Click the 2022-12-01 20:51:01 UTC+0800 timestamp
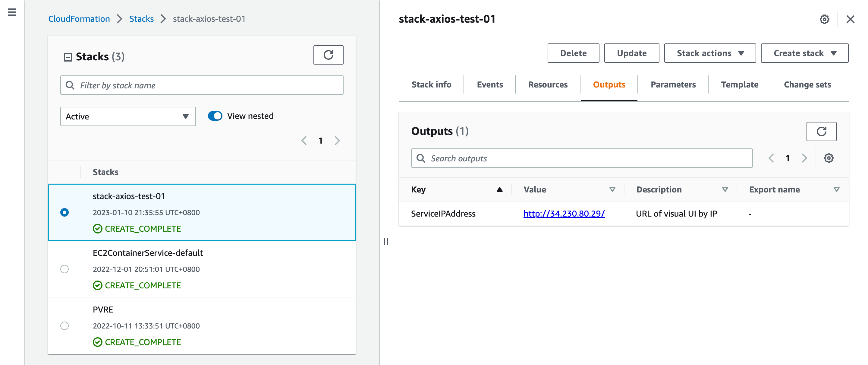Screen dimensions: 868x365 tap(146, 269)
